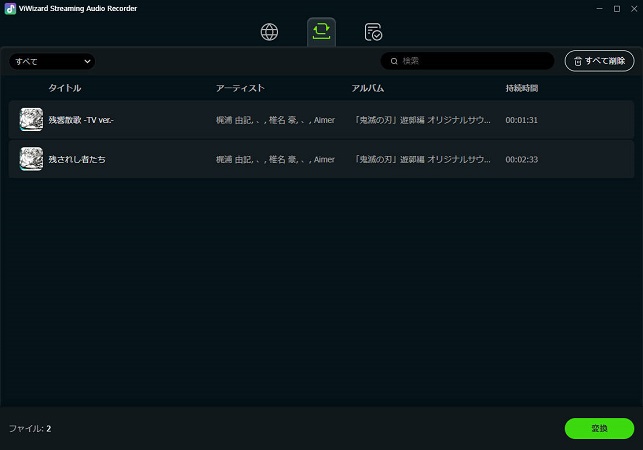
Task: Click the green 変換 convert button
Action: (599, 428)
